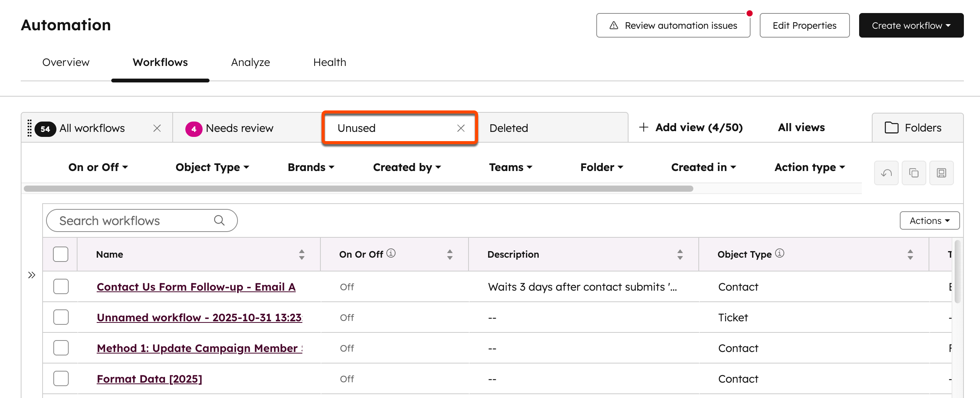Check the Contact Us Form Follow-up row
The height and width of the screenshot is (398, 980).
[x=61, y=286]
